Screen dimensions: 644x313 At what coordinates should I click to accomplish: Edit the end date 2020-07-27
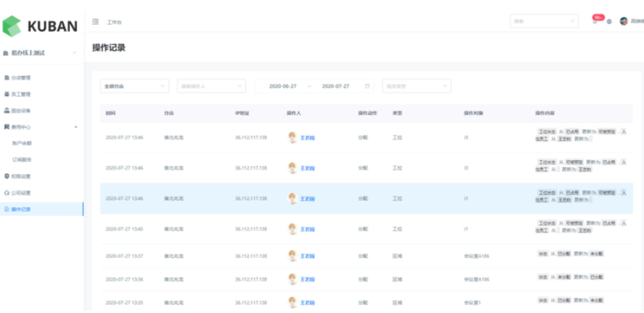(x=335, y=86)
